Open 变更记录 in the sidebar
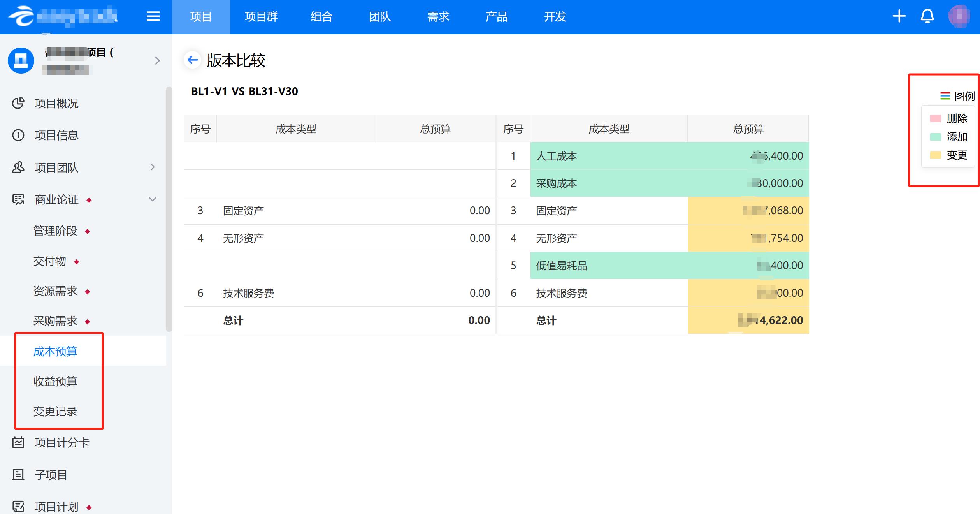The image size is (980, 514). point(55,411)
